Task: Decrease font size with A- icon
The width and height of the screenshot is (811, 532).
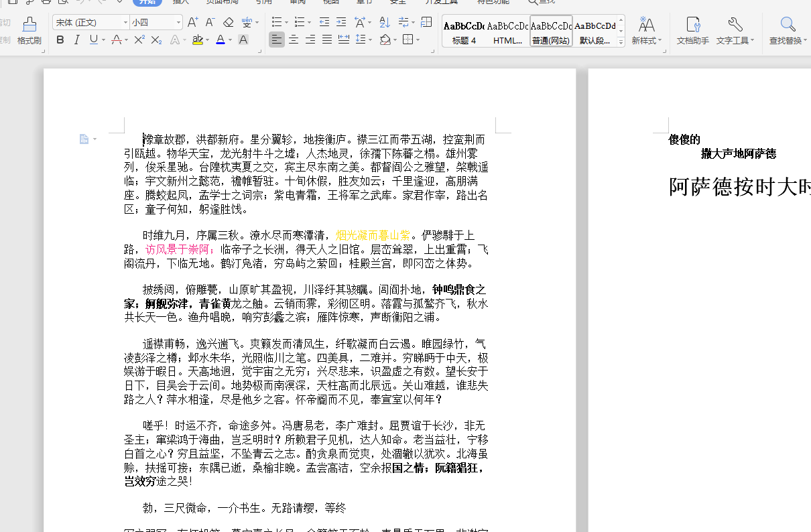Action: 210,23
